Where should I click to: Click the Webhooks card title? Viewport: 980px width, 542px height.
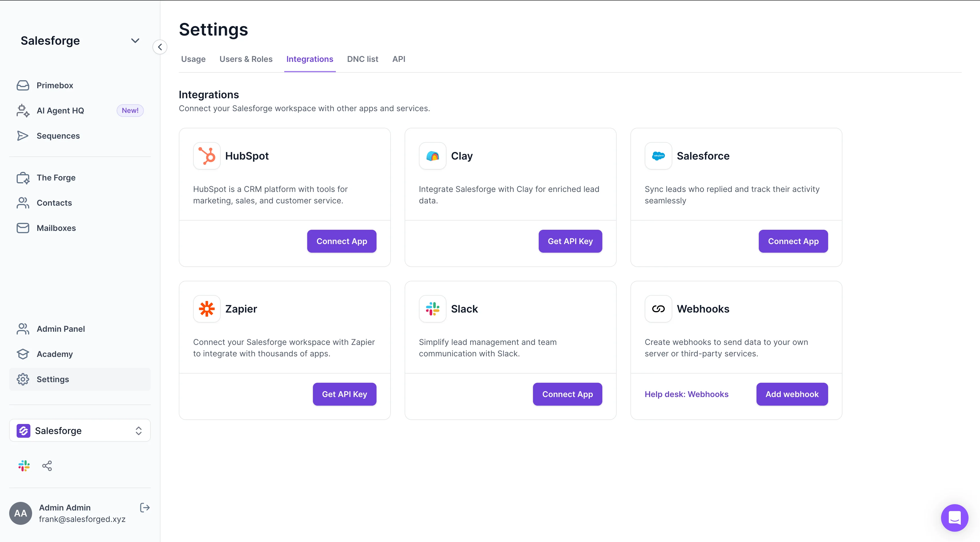703,309
